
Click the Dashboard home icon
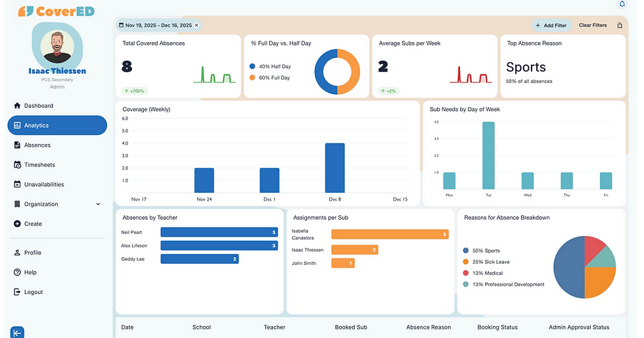click(x=17, y=106)
